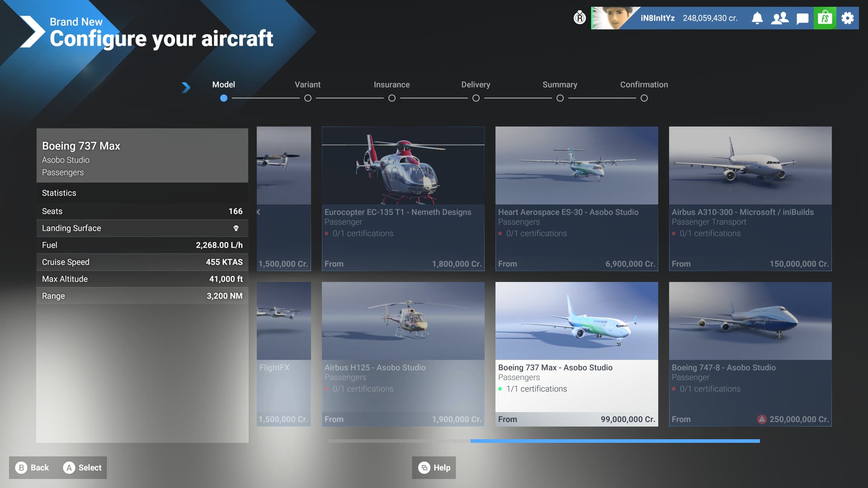Click the blue horizontal scrollbar under the aircraft list
868x488 pixels.
click(615, 441)
